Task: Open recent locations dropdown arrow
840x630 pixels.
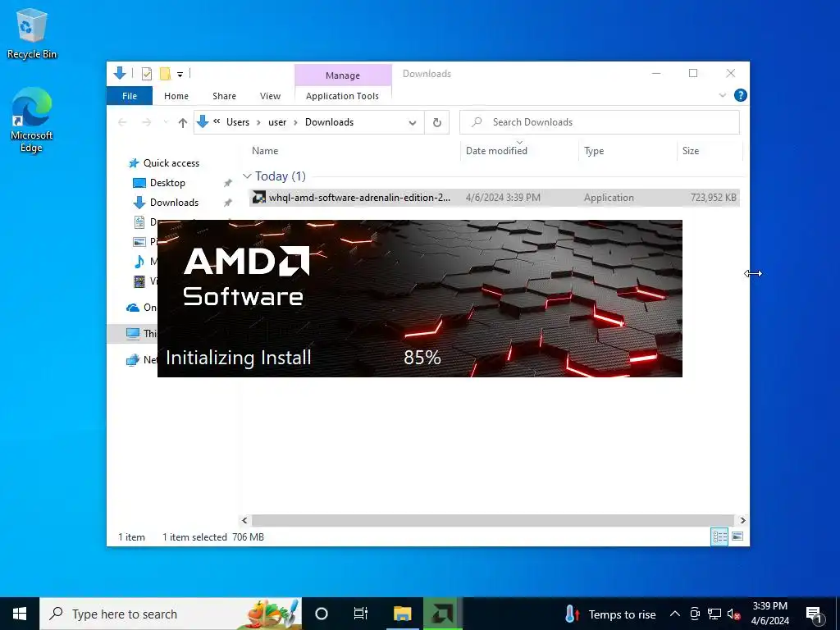Action: [x=166, y=123]
